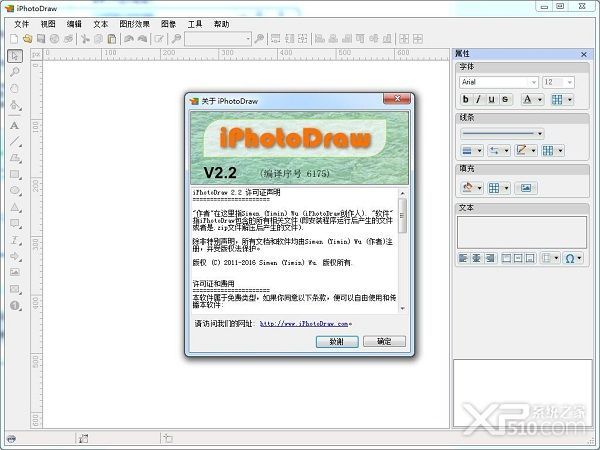Click inside the 文本 text input box
The width and height of the screenshot is (600, 450).
(522, 232)
